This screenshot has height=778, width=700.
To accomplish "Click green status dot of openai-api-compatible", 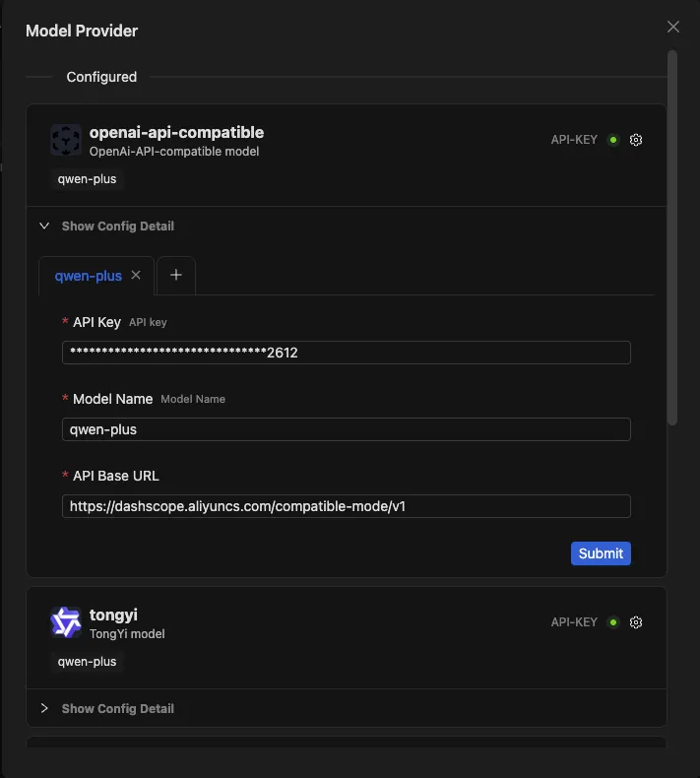I will (x=613, y=140).
